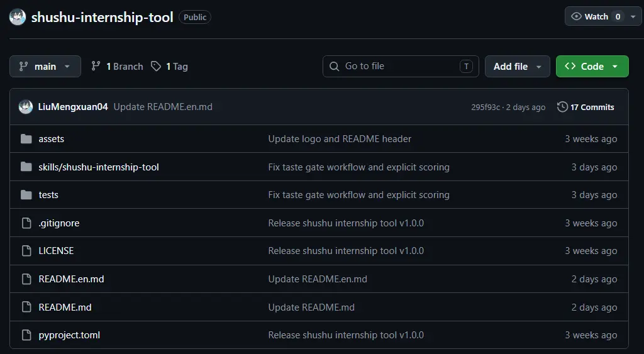Open the assets folder
The image size is (644, 354).
52,139
